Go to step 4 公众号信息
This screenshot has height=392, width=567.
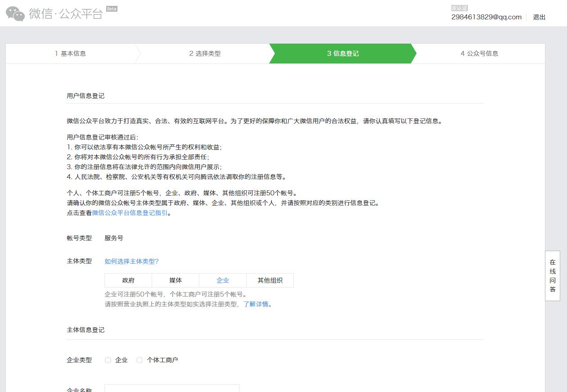(x=479, y=54)
